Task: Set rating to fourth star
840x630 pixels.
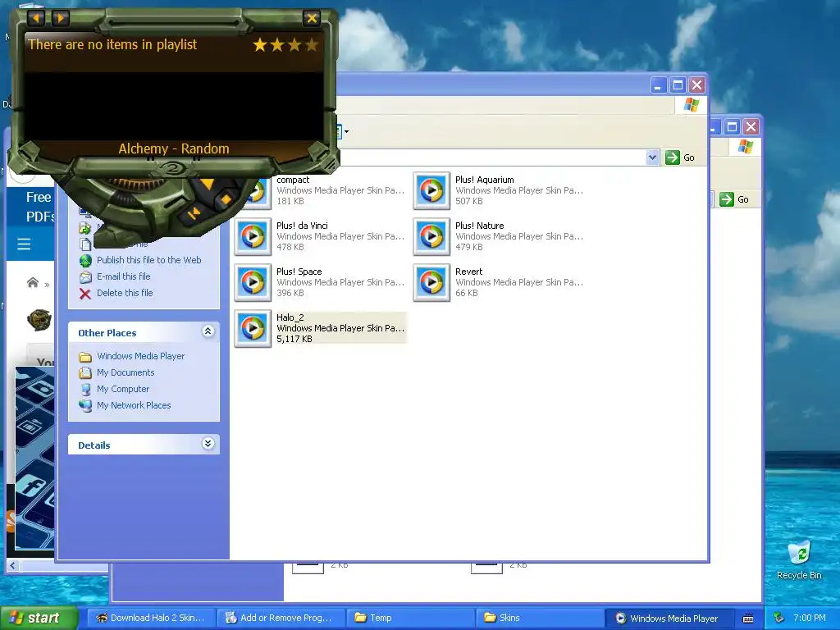Action: click(311, 44)
